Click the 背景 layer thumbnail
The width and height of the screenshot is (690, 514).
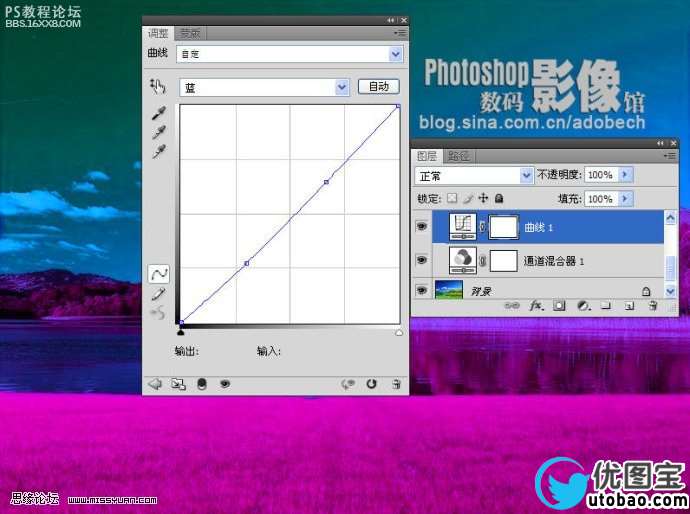(448, 290)
